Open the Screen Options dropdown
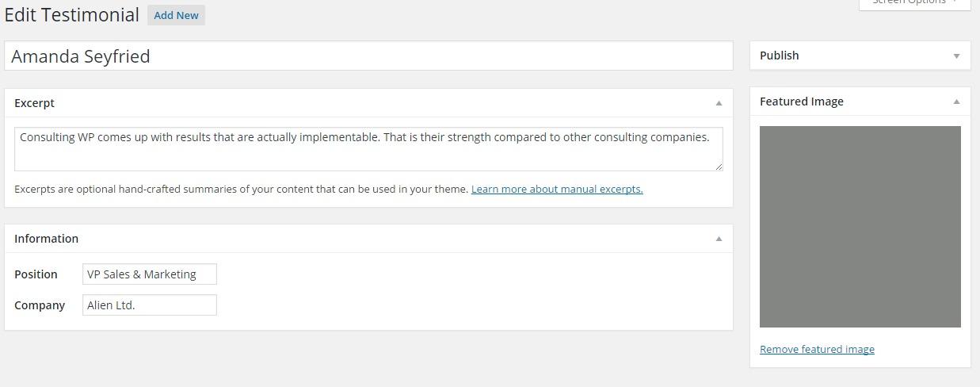 tap(914, 3)
